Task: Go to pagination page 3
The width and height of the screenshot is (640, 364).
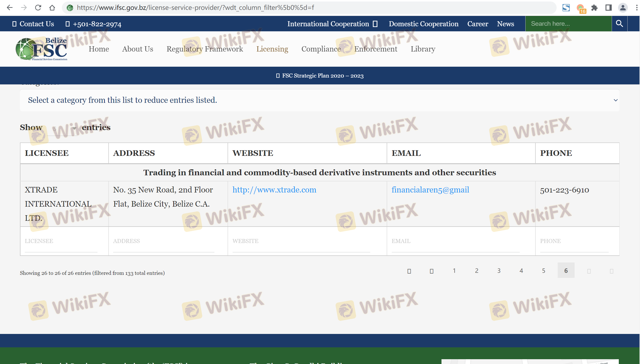Action: (499, 271)
